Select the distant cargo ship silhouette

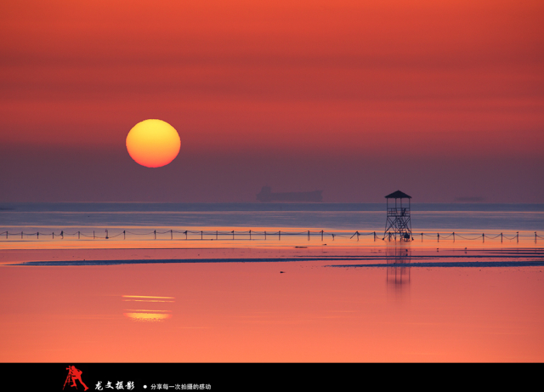(x=290, y=196)
